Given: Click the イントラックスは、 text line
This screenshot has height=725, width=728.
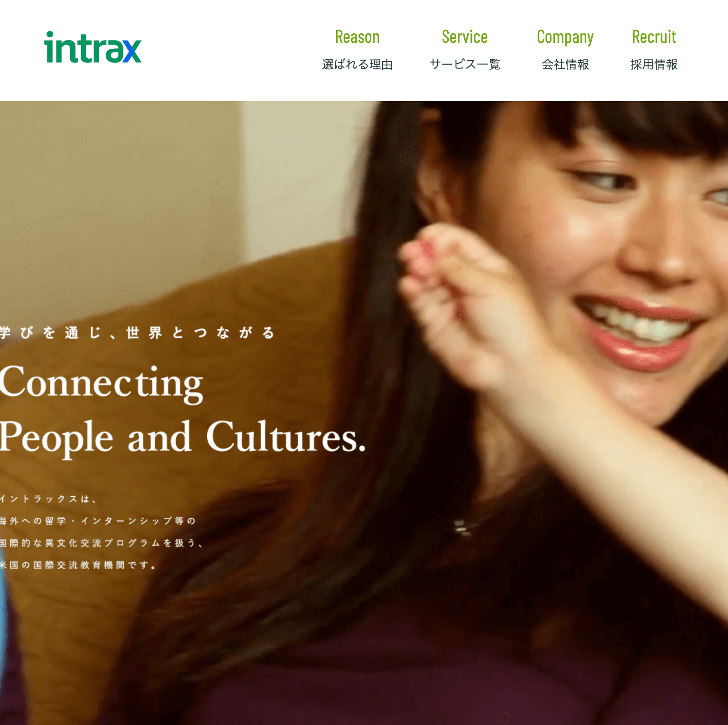Looking at the screenshot, I should (48, 499).
